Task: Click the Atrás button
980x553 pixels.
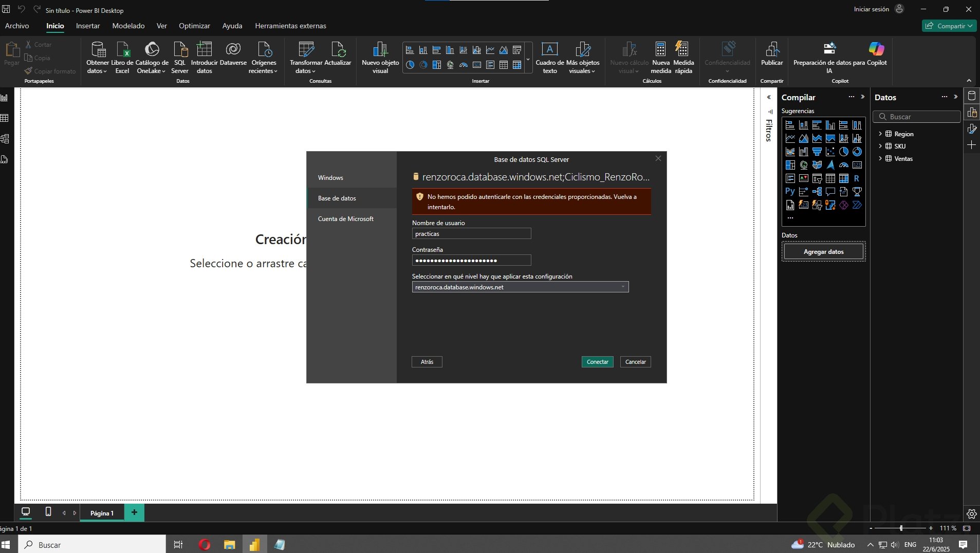Action: point(427,362)
